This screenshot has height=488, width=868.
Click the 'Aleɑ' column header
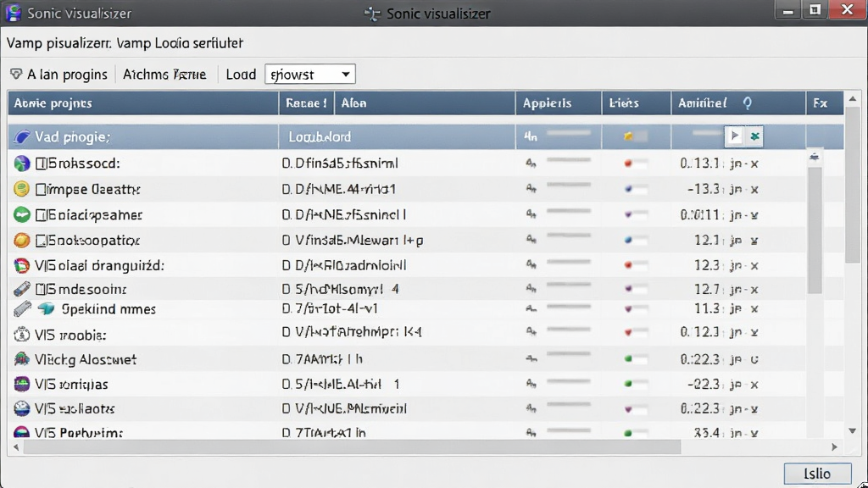coord(425,103)
